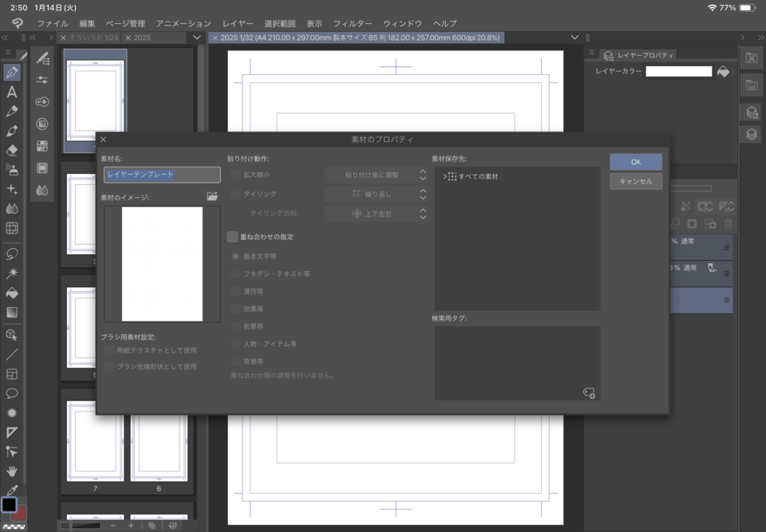The width and height of the screenshot is (766, 532).
Task: Click the OK button
Action: 635,162
